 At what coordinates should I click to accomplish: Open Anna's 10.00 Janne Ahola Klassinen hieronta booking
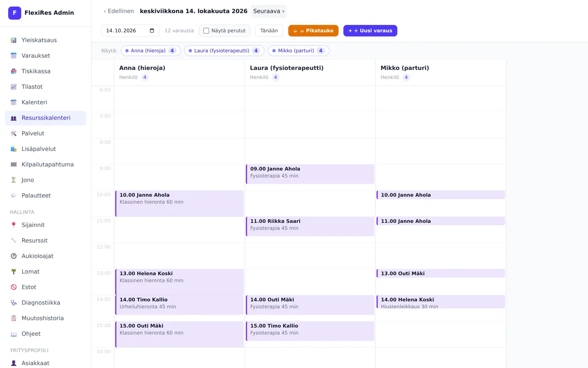tap(179, 204)
